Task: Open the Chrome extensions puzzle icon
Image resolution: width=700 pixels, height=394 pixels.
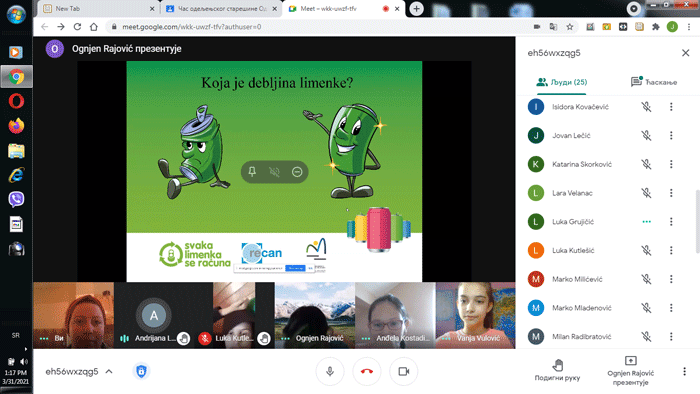Action: point(656,27)
